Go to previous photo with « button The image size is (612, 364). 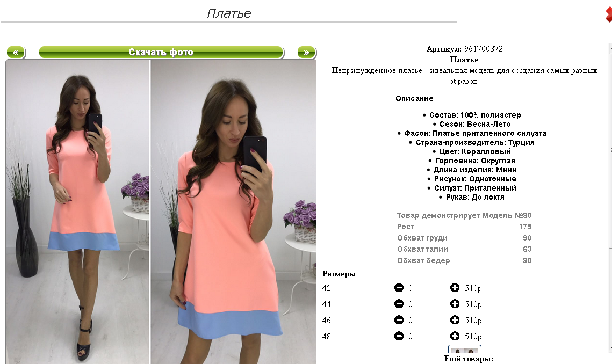[x=16, y=52]
